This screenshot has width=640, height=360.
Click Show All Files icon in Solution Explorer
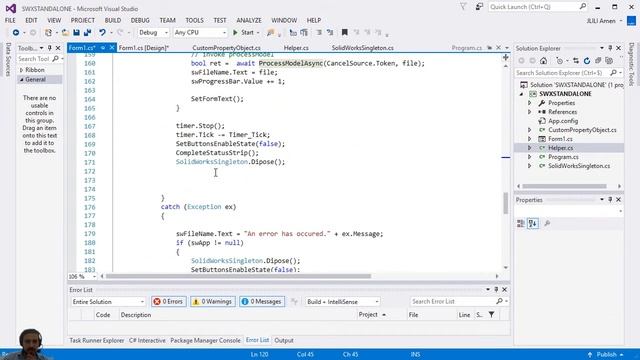coord(609,61)
